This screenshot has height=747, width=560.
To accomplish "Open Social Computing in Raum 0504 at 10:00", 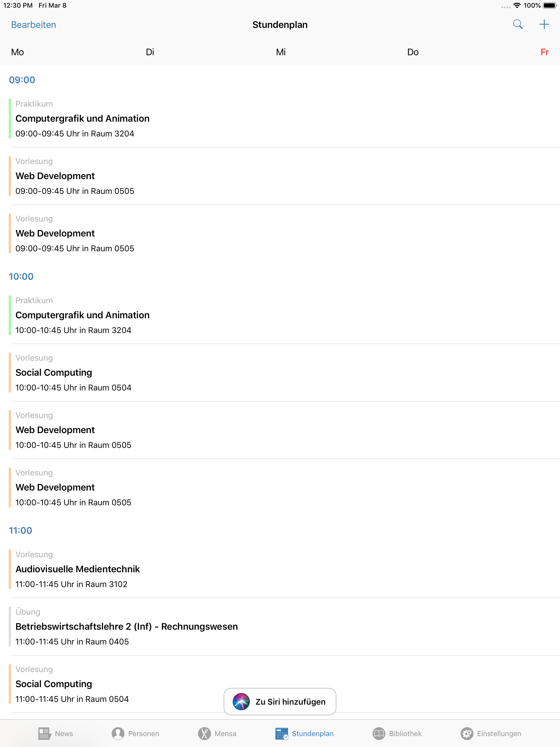I will 280,372.
